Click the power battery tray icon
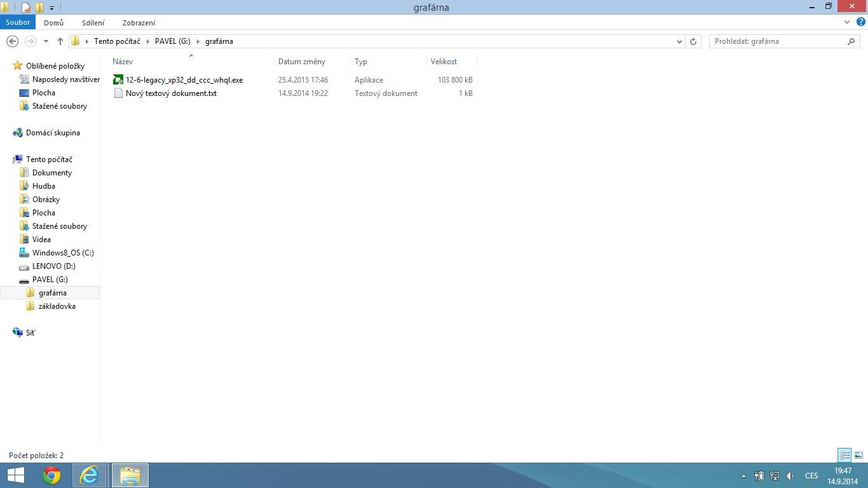This screenshot has height=488, width=868. [759, 476]
